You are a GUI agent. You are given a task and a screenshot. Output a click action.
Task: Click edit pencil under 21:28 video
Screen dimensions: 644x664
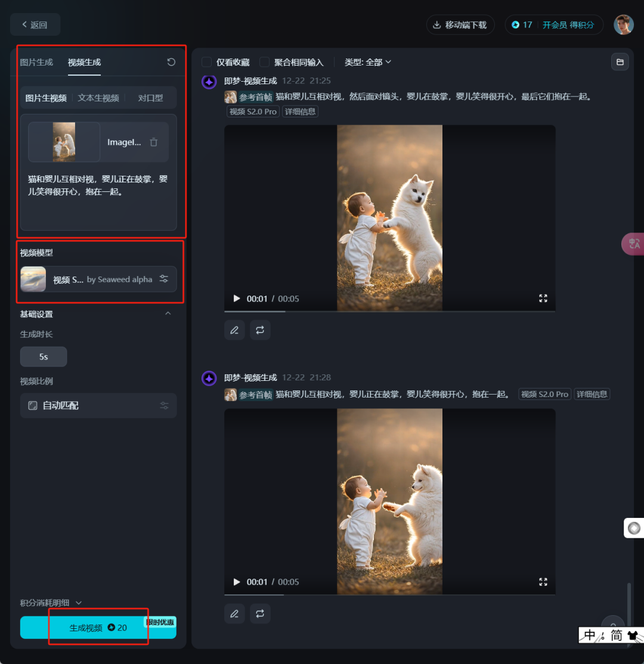pos(234,613)
